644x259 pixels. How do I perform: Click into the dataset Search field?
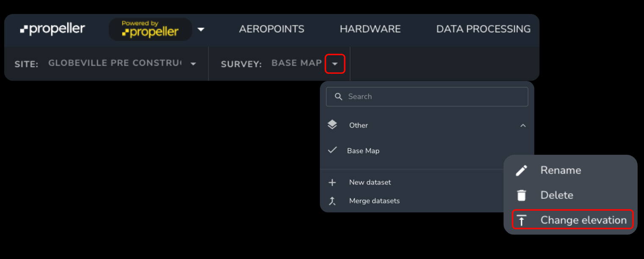[x=432, y=97]
